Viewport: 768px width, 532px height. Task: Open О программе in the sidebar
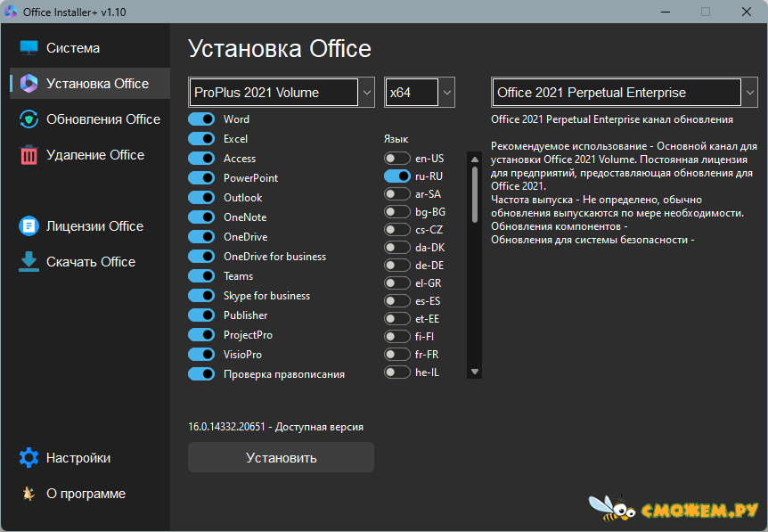coord(90,494)
